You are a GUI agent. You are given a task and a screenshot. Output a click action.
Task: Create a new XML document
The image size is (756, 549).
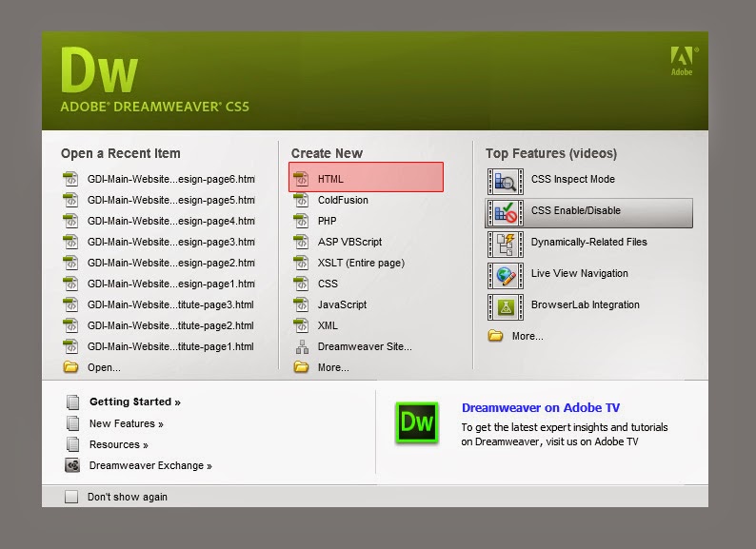pyautogui.click(x=328, y=325)
